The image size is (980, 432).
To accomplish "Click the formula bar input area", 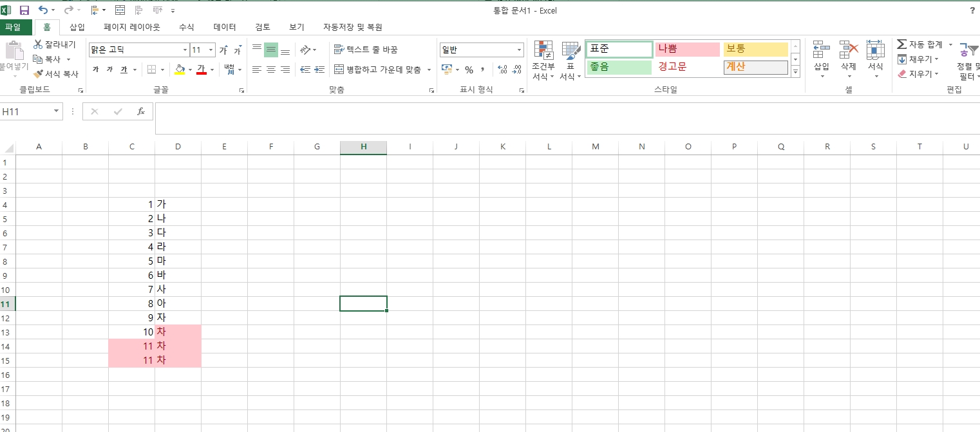I will click(x=567, y=118).
